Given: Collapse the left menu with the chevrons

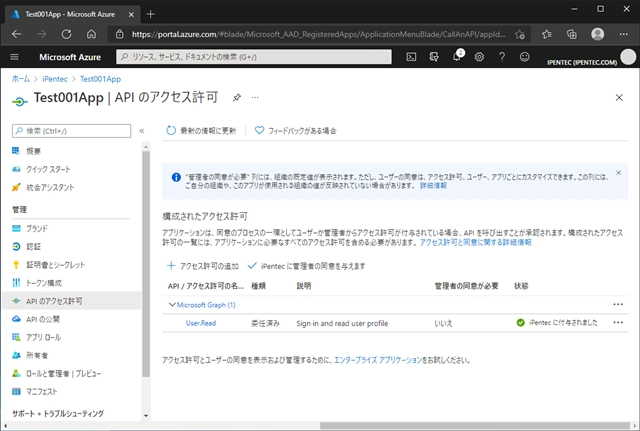Looking at the screenshot, I should pyautogui.click(x=142, y=131).
